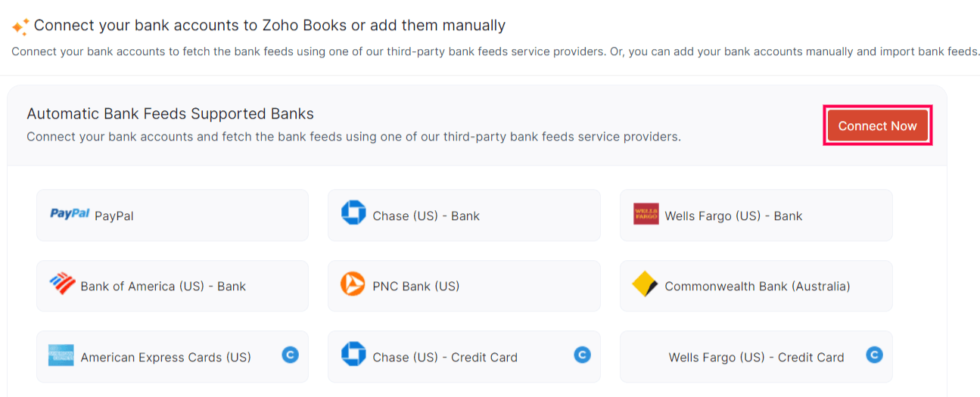Select the PayPal bank option
The image size is (980, 397).
point(173,216)
